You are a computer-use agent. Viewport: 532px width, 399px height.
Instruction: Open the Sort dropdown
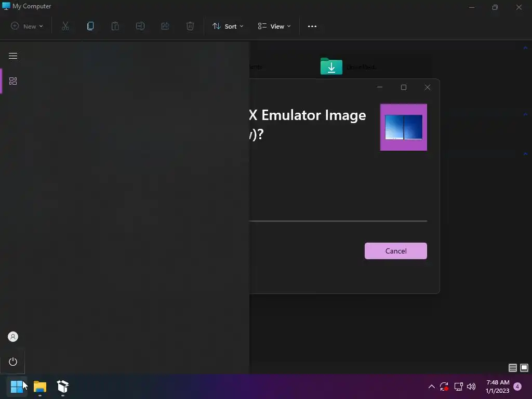[x=228, y=26]
